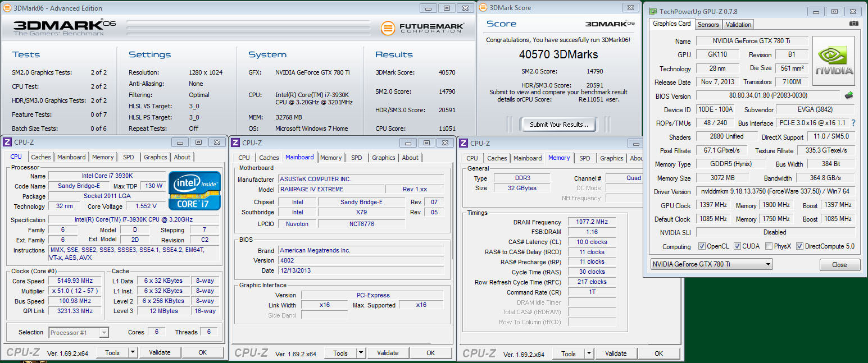This screenshot has width=868, height=363.
Task: Click the Bus Interface question mark icon
Action: [853, 123]
